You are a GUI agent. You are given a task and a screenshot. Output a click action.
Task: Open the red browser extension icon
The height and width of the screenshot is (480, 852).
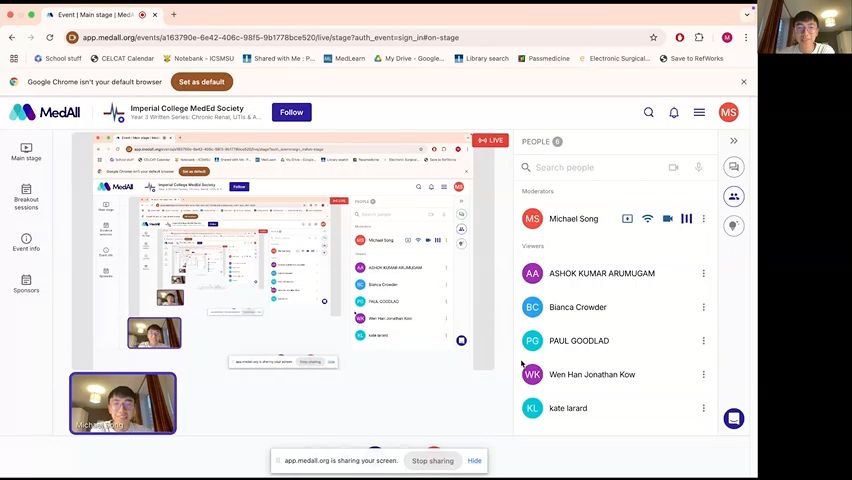tap(680, 38)
